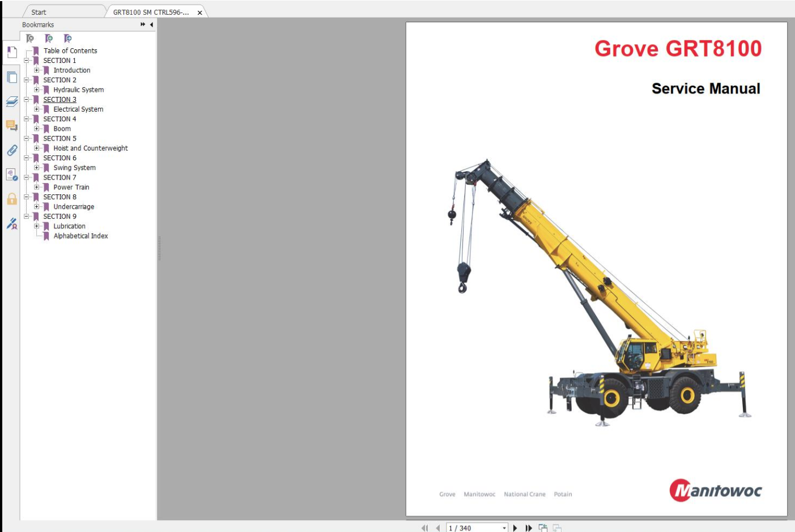
Task: Click the add new bookmark icon
Action: point(49,39)
